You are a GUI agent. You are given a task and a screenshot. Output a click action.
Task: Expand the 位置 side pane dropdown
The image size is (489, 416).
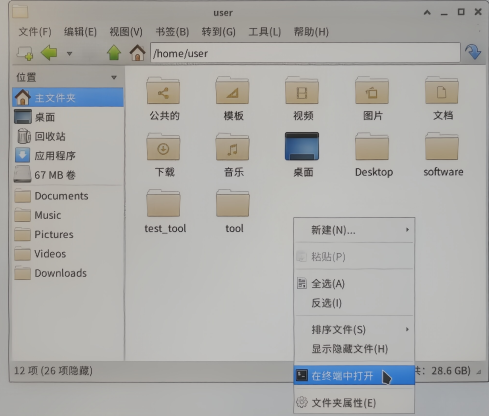pos(114,77)
